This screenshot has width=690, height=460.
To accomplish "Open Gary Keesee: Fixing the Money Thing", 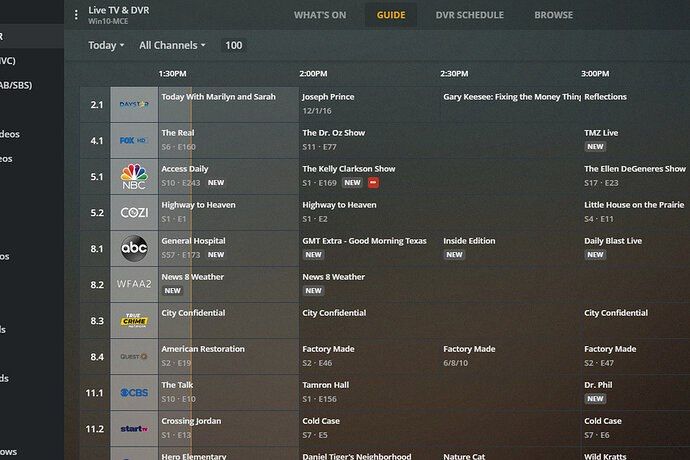I will [x=510, y=104].
